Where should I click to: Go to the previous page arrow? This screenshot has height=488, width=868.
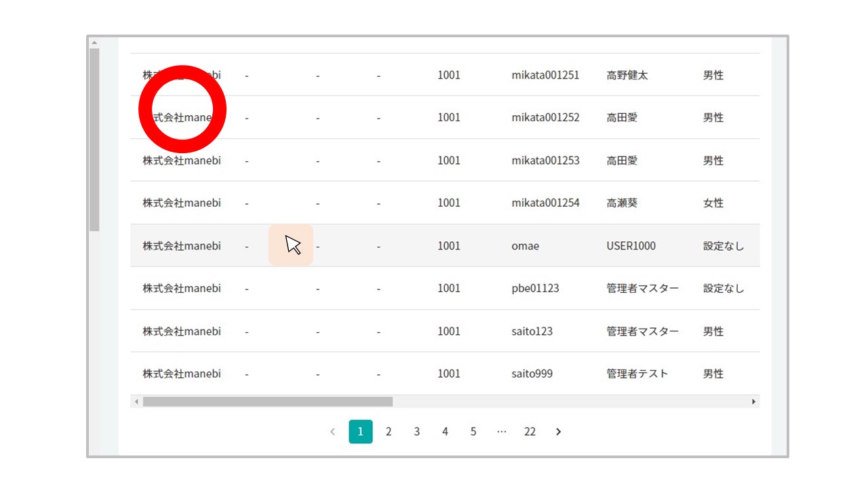click(332, 432)
